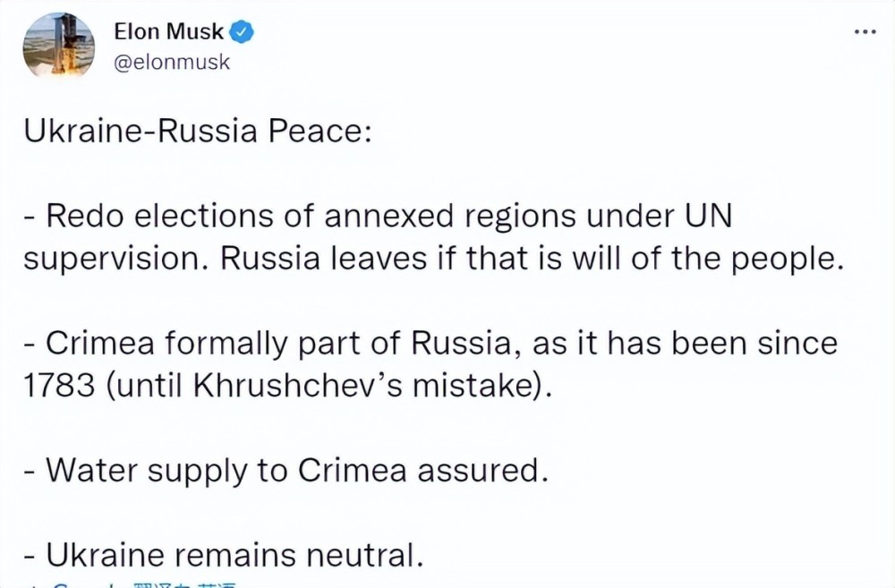The image size is (895, 588).
Task: Click the Elon Musk display name
Action: coord(168,31)
